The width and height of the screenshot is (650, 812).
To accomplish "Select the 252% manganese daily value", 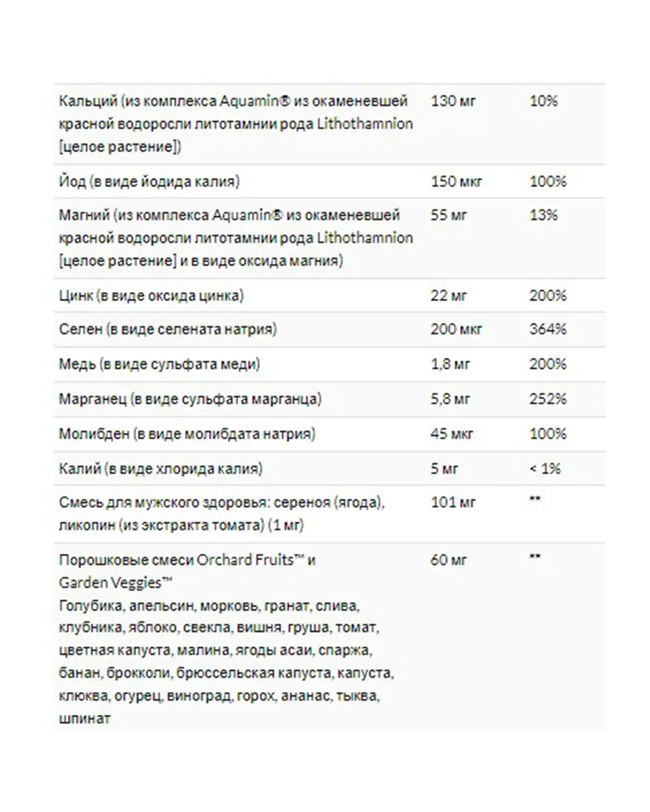I will pos(548,399).
